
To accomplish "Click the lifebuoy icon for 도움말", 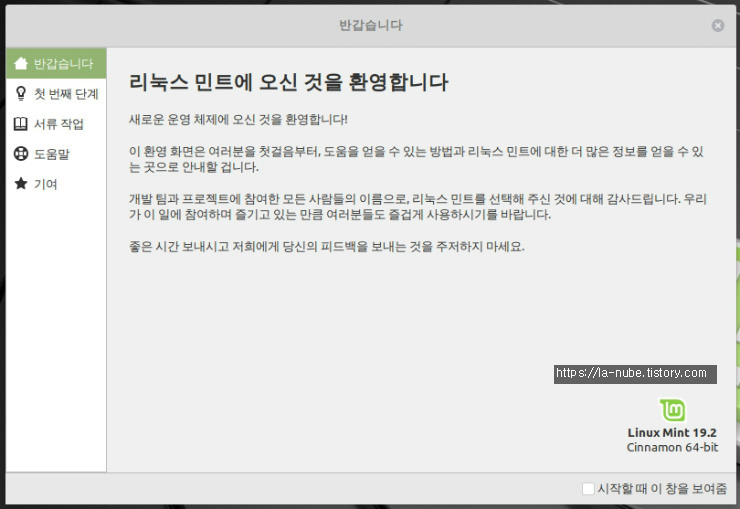I will [x=21, y=154].
